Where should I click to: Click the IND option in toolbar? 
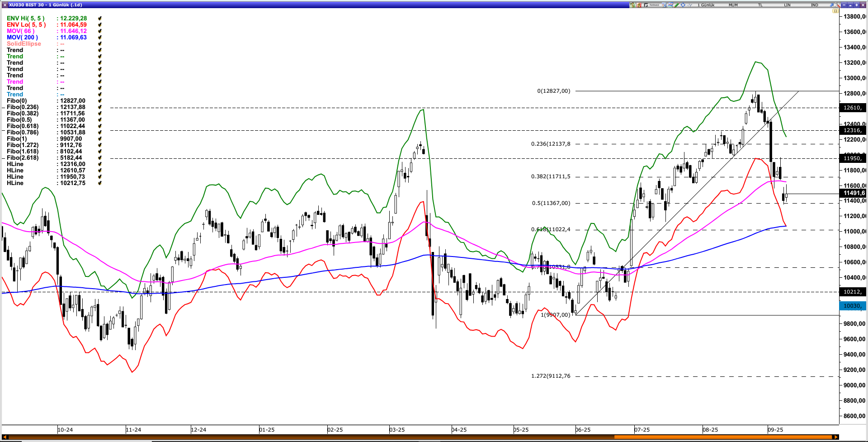click(814, 5)
